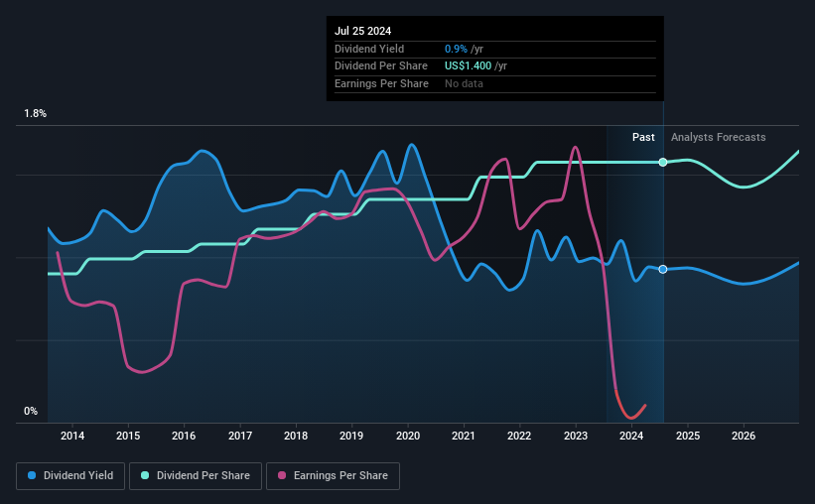The image size is (815, 504).
Task: Click the 2016 x-axis label
Action: (x=184, y=436)
